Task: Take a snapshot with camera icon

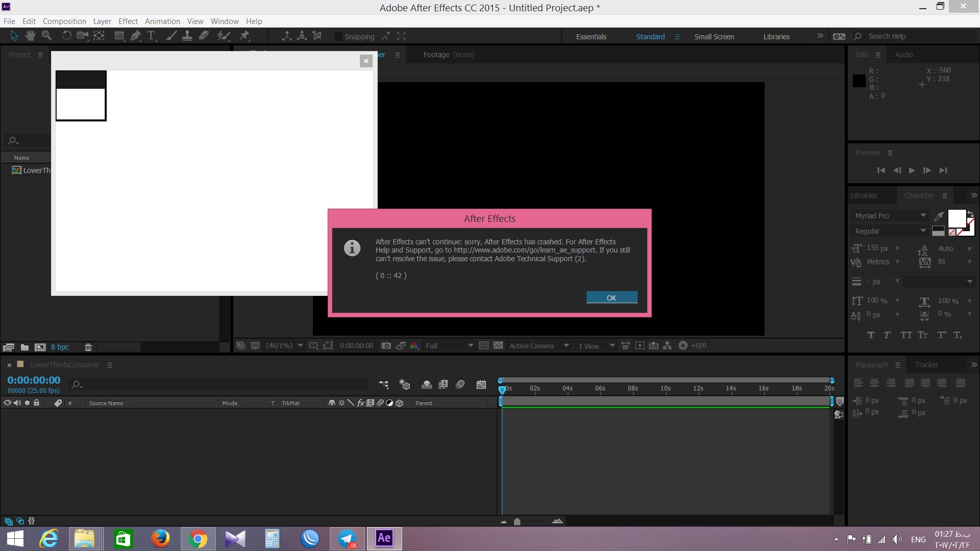Action: [386, 346]
